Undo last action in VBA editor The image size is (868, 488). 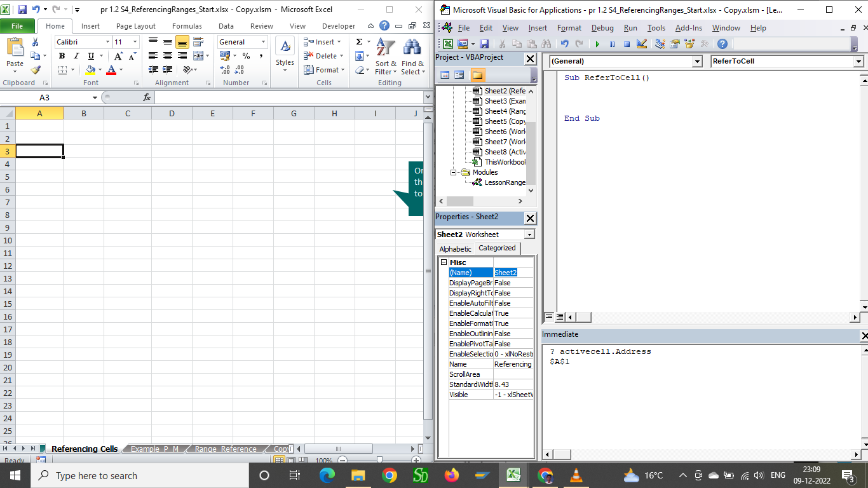pos(564,44)
